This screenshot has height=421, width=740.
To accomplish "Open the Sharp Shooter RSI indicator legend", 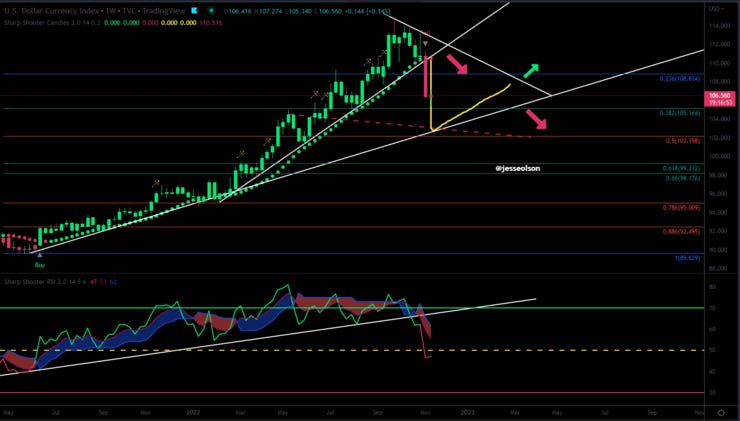I will click(45, 282).
